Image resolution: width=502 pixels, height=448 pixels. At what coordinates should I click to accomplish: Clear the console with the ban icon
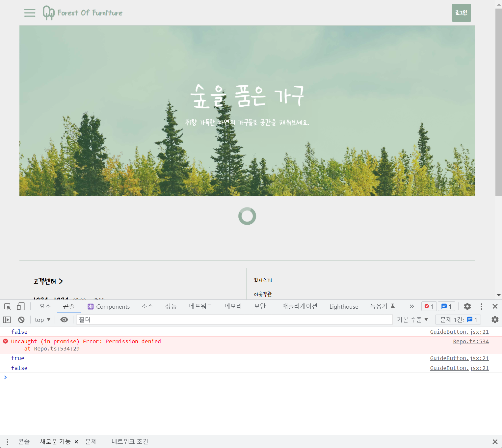[x=21, y=320]
